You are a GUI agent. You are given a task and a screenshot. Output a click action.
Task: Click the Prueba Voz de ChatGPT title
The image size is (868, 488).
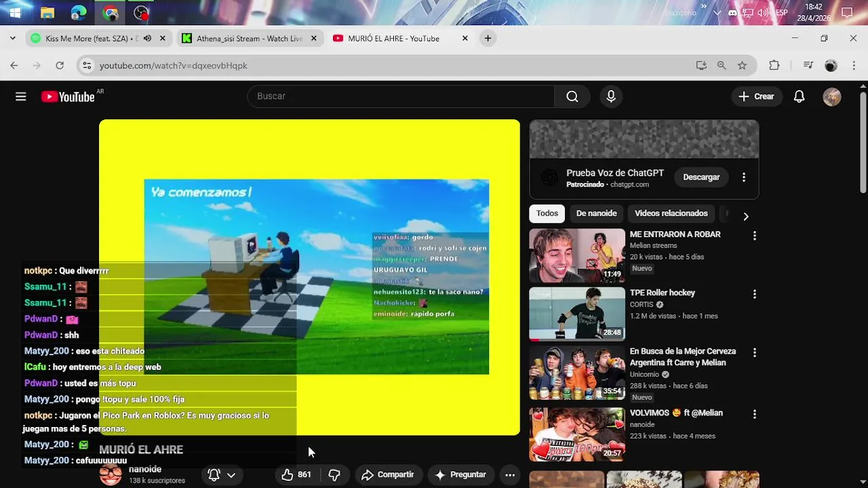coord(615,173)
